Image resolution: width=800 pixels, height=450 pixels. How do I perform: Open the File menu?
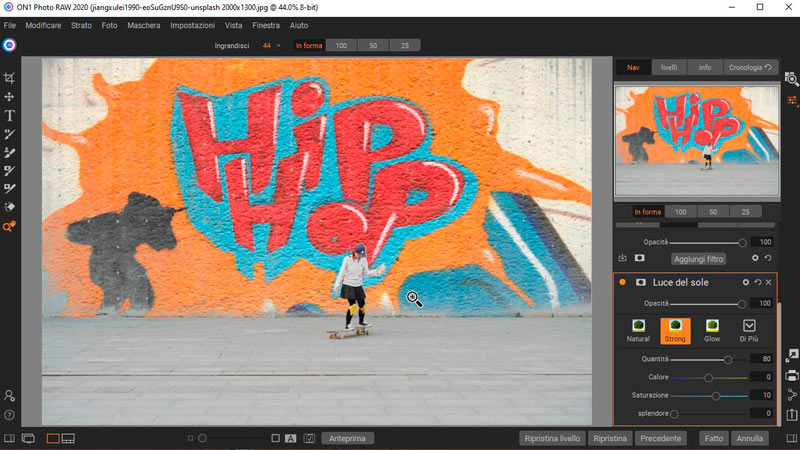click(x=10, y=25)
